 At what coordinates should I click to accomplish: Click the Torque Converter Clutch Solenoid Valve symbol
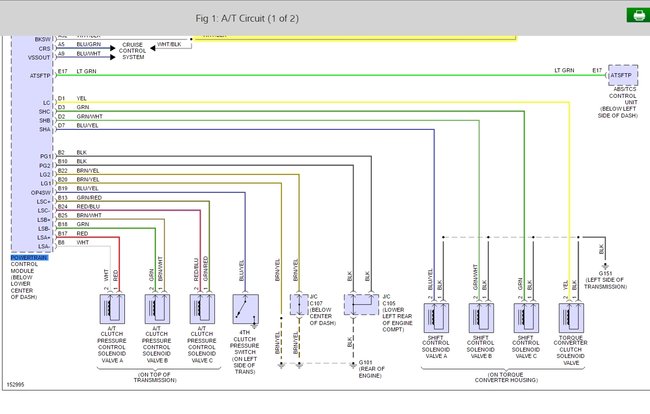pyautogui.click(x=571, y=318)
